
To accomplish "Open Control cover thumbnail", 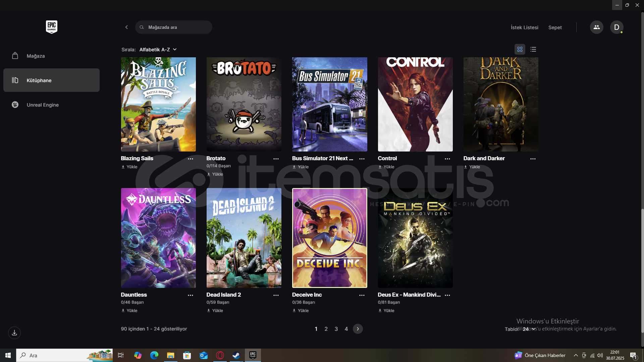I will click(x=415, y=104).
